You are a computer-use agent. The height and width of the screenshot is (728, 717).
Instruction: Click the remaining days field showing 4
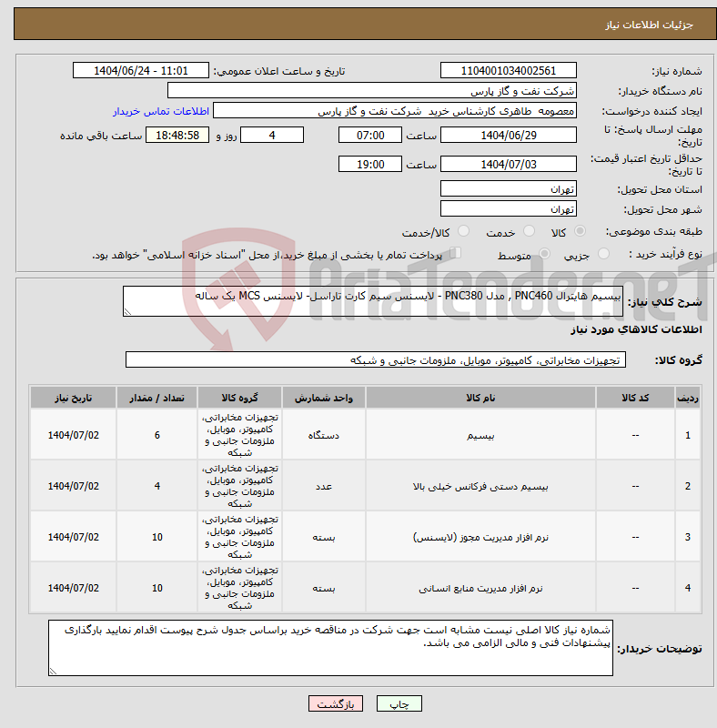(x=272, y=135)
